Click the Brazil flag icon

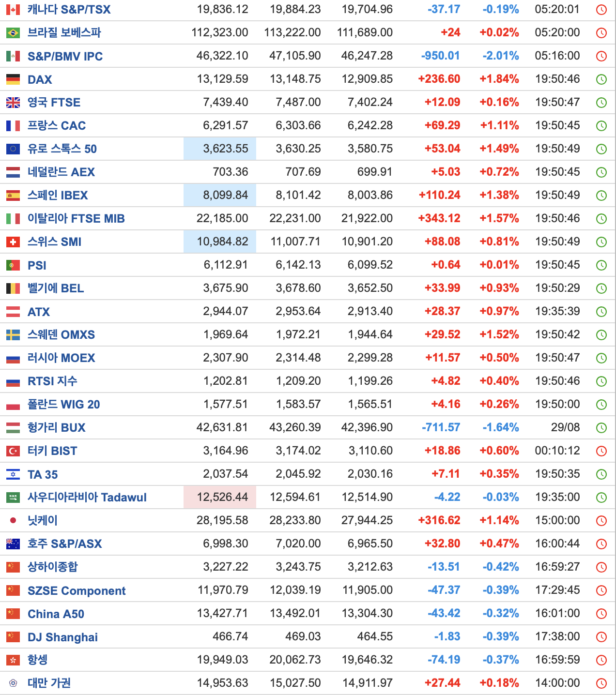13,32
